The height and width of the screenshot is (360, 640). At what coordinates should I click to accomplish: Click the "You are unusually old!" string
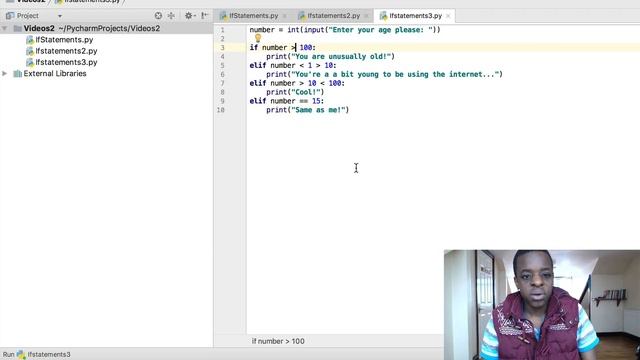point(341,56)
